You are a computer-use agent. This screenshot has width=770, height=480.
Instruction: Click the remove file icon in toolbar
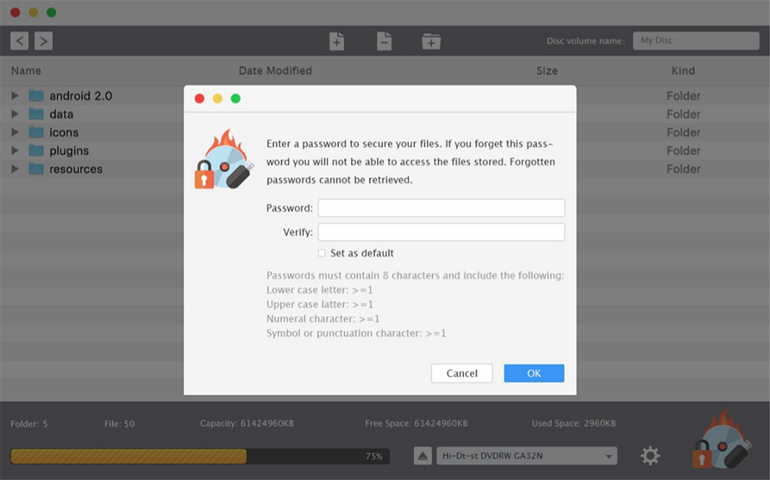tap(384, 41)
